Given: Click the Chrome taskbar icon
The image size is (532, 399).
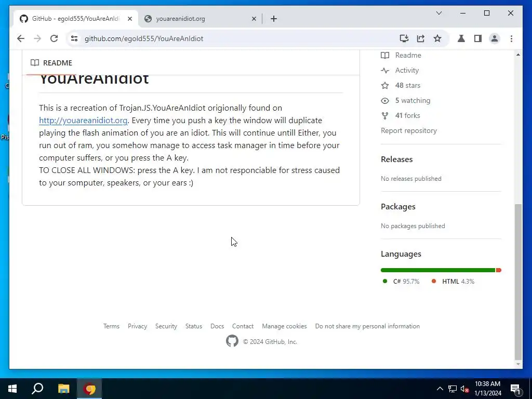Looking at the screenshot, I should tap(89, 389).
